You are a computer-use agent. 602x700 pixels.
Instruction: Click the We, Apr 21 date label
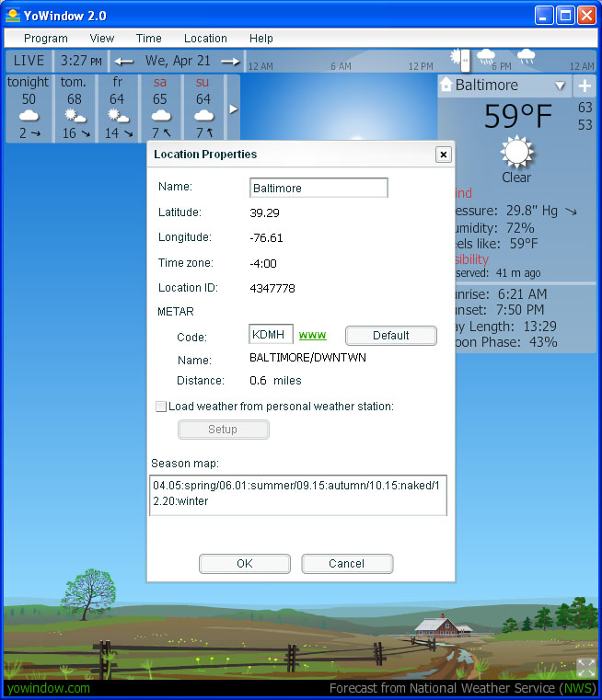click(178, 61)
